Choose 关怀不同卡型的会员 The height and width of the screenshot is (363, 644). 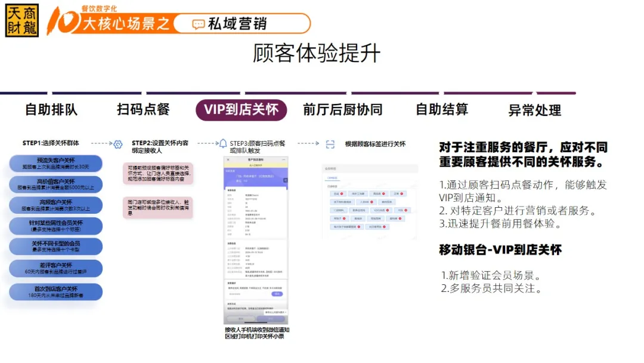click(56, 246)
